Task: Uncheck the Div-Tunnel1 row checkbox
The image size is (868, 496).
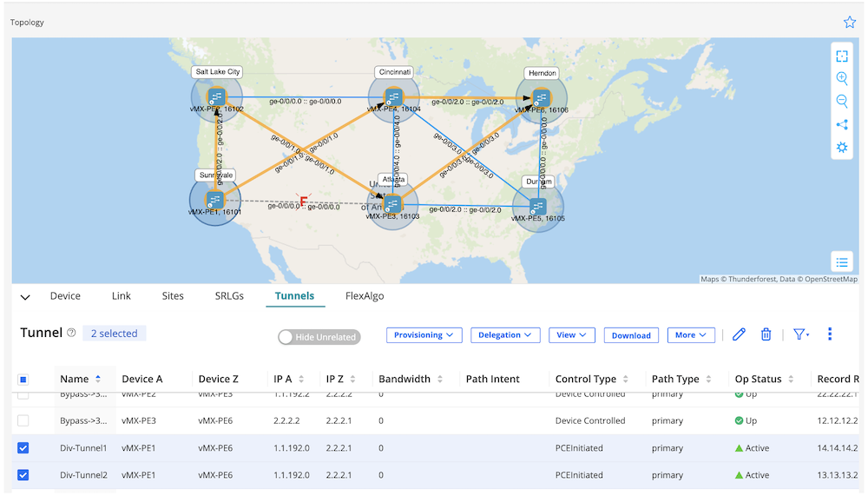Action: coord(23,448)
